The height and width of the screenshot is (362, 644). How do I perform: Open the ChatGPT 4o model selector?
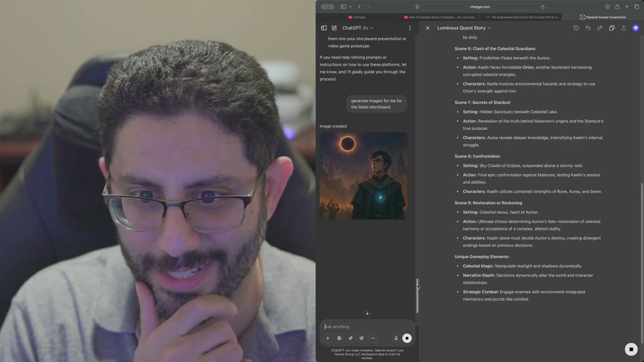358,28
